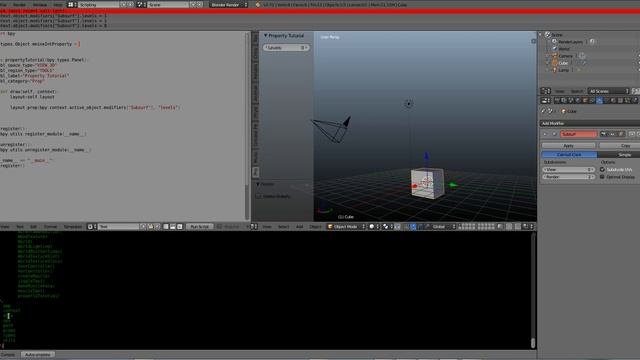Open Modifiers properties tab icon
Viewport: 640px width, 360px height.
click(x=600, y=100)
